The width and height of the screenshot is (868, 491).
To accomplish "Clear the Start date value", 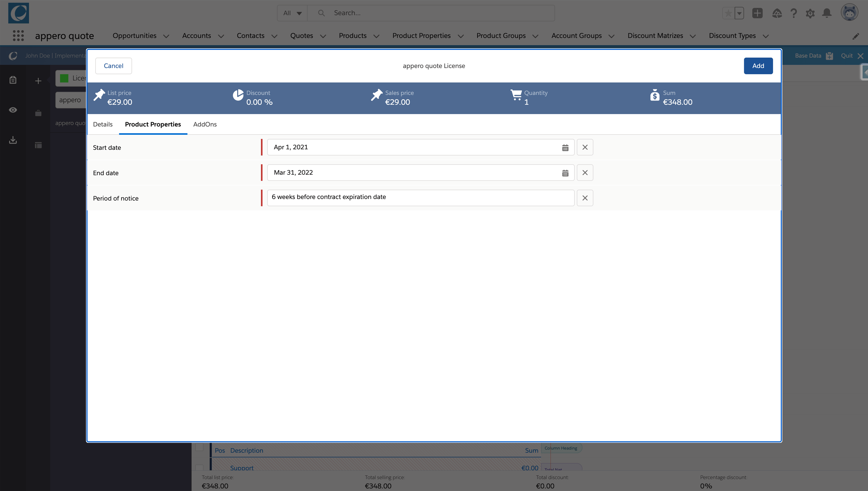I will coord(585,147).
